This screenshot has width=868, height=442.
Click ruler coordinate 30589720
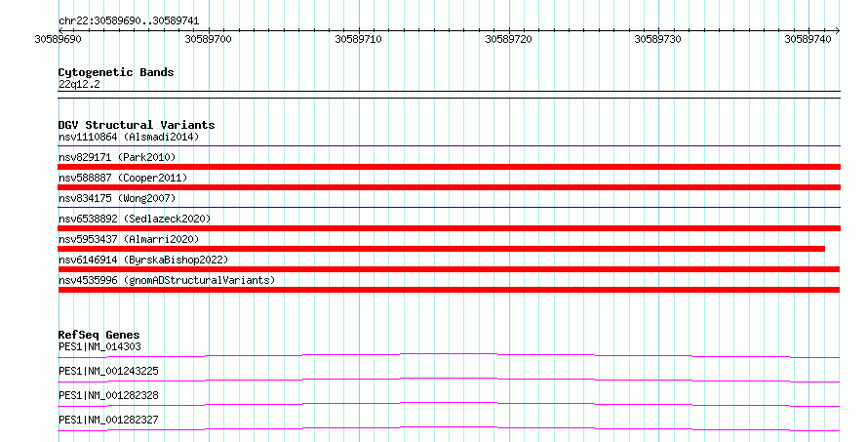tap(508, 39)
